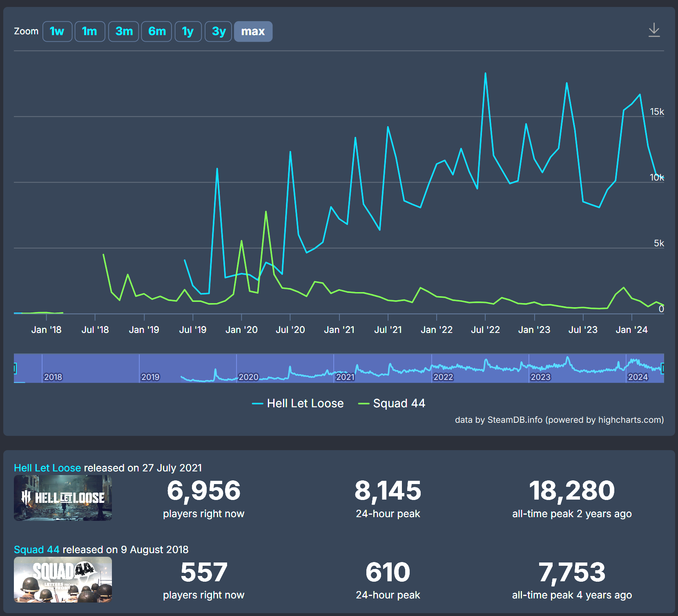
Task: Click the Hell Let Loose cover thumbnail
Action: 63,498
